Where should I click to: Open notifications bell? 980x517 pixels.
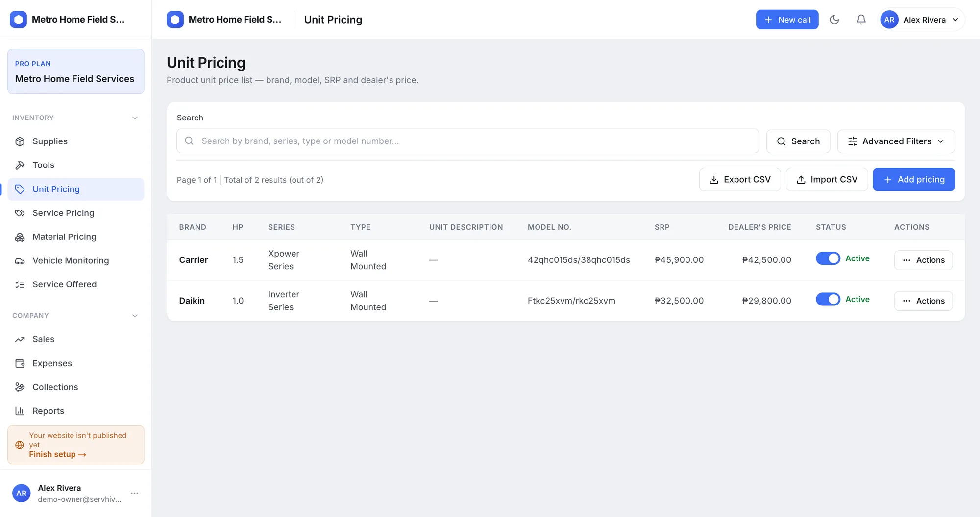(x=861, y=20)
